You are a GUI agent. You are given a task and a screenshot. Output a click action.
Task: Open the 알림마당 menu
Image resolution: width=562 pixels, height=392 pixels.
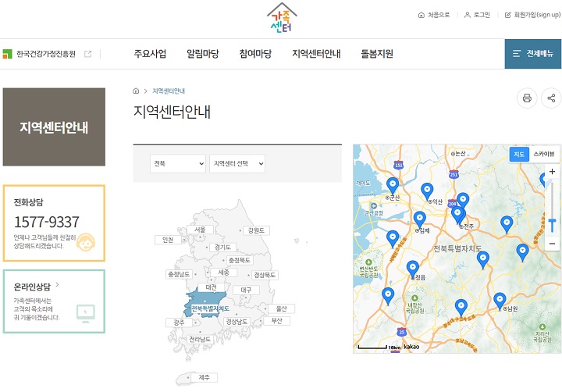click(x=203, y=54)
